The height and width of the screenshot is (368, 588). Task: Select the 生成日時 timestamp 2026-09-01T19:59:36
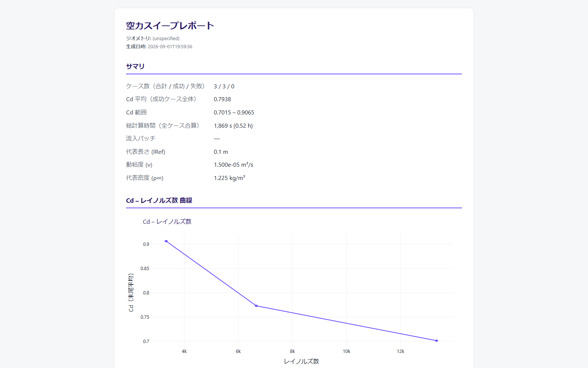(x=170, y=47)
